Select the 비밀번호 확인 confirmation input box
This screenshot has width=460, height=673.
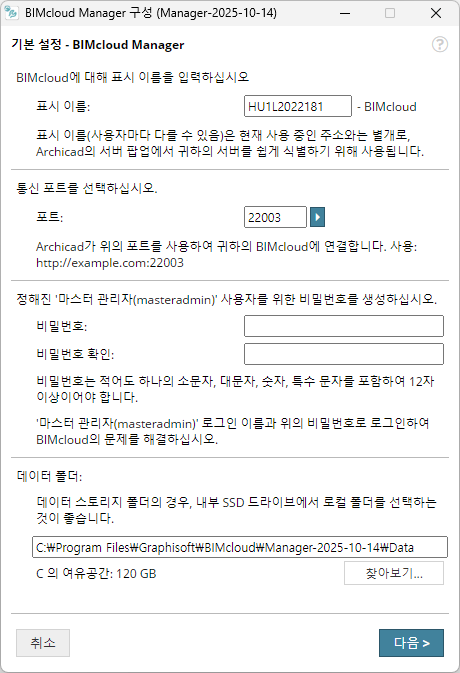344,354
